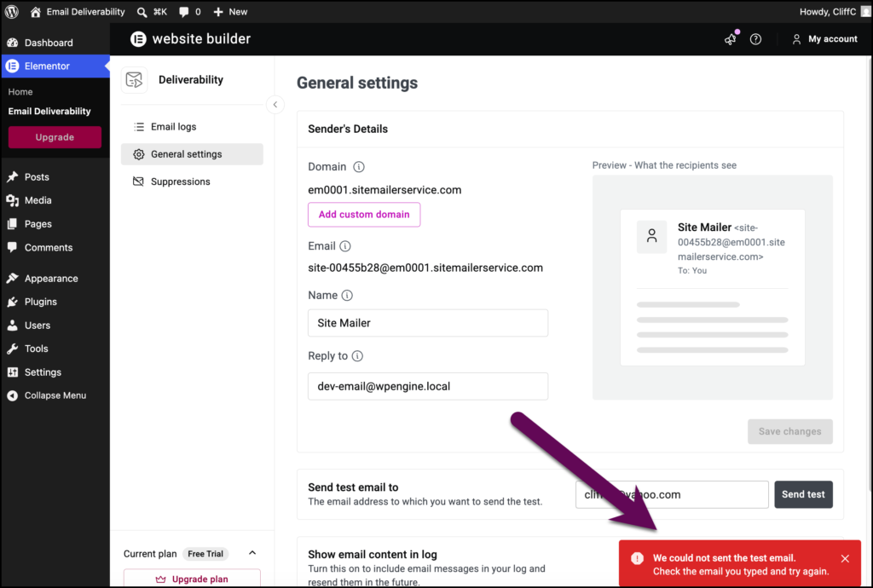Open the New content menu
873x588 pixels.
click(230, 12)
